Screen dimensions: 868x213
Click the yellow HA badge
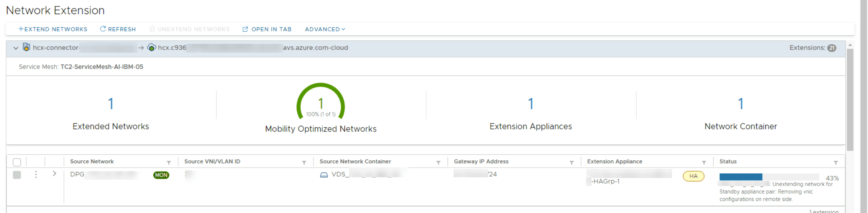point(693,176)
